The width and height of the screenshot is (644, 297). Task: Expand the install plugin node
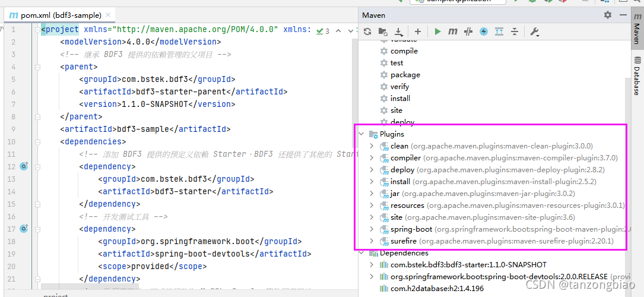point(372,182)
